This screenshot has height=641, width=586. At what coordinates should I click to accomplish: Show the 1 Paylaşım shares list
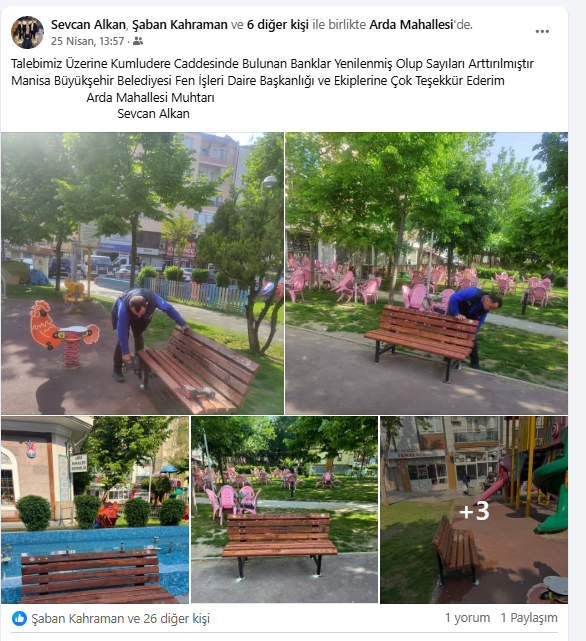[x=529, y=618]
